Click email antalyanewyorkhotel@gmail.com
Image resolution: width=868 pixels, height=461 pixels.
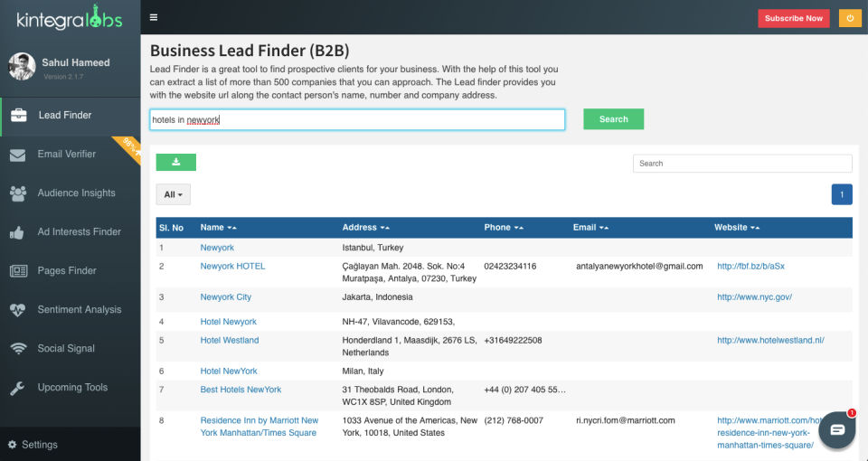pyautogui.click(x=639, y=266)
